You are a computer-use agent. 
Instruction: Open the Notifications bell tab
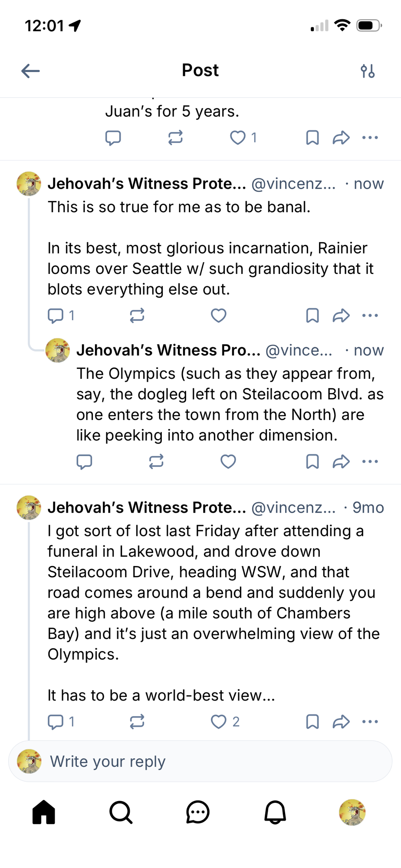[x=275, y=812]
